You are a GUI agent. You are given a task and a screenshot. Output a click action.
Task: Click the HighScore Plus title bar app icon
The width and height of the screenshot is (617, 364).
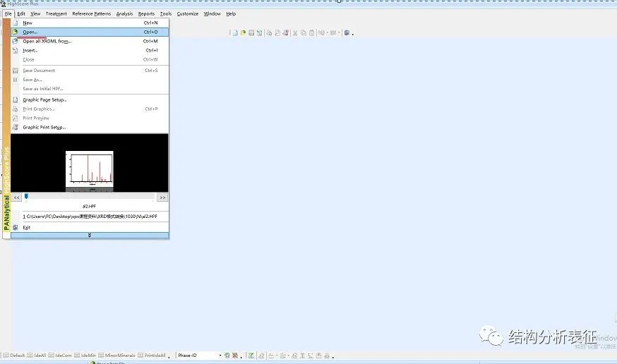[3, 4]
